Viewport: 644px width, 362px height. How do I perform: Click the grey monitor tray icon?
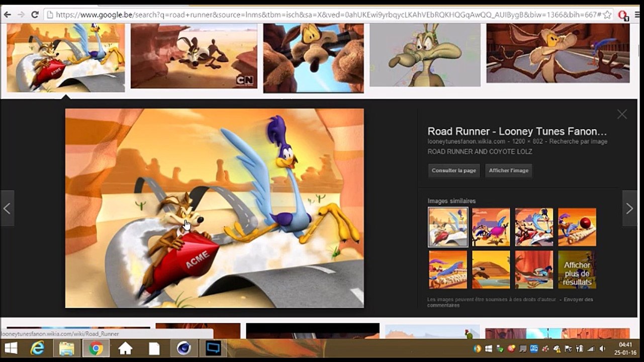523,348
